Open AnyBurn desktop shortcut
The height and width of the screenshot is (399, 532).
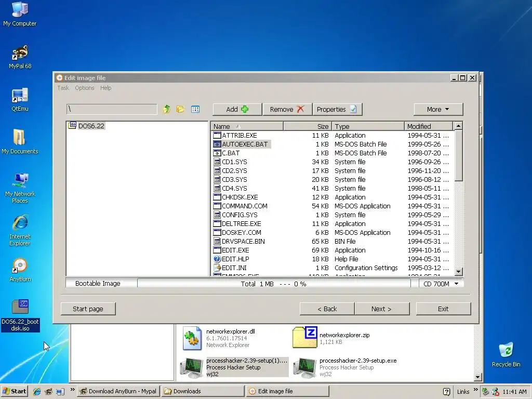click(20, 270)
